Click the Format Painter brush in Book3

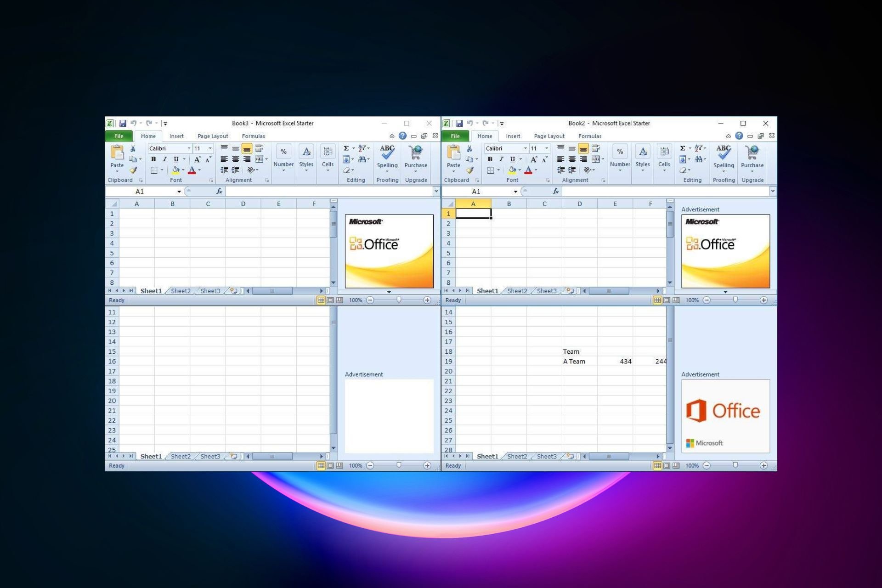point(133,170)
